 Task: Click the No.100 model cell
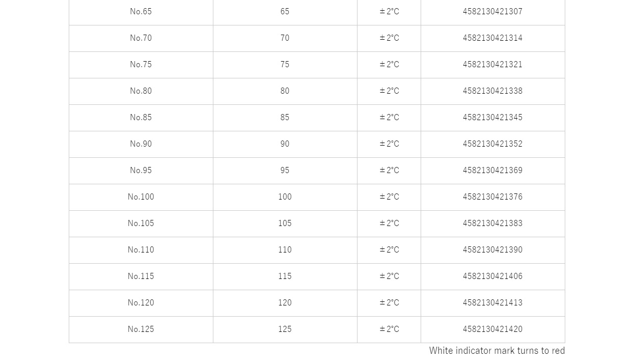click(x=141, y=197)
